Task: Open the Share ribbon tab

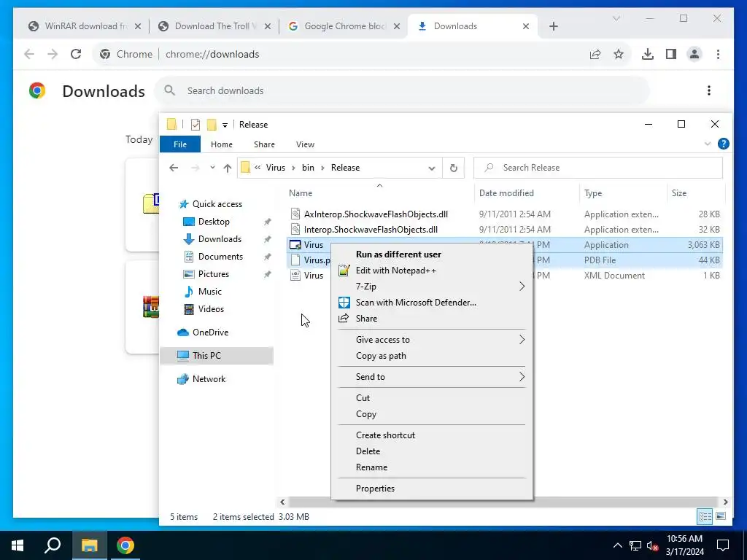Action: 264,144
